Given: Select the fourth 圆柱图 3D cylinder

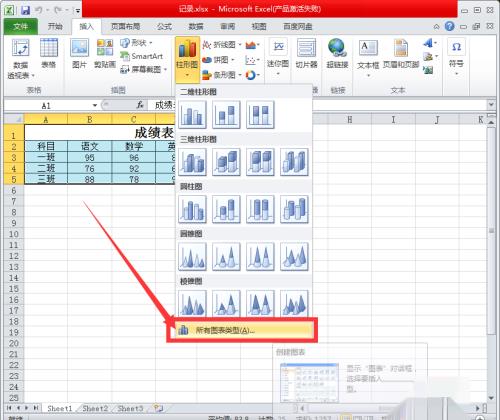Looking at the screenshot, I should 294,209.
